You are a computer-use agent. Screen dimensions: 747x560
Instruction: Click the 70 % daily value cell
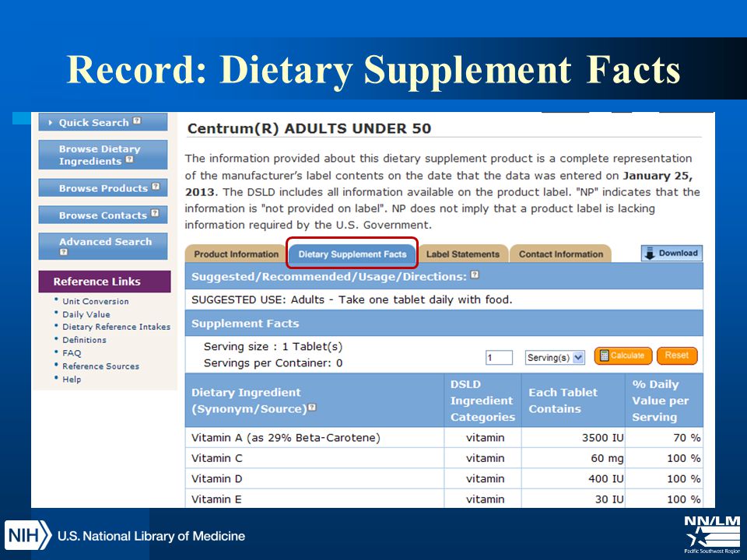point(664,438)
